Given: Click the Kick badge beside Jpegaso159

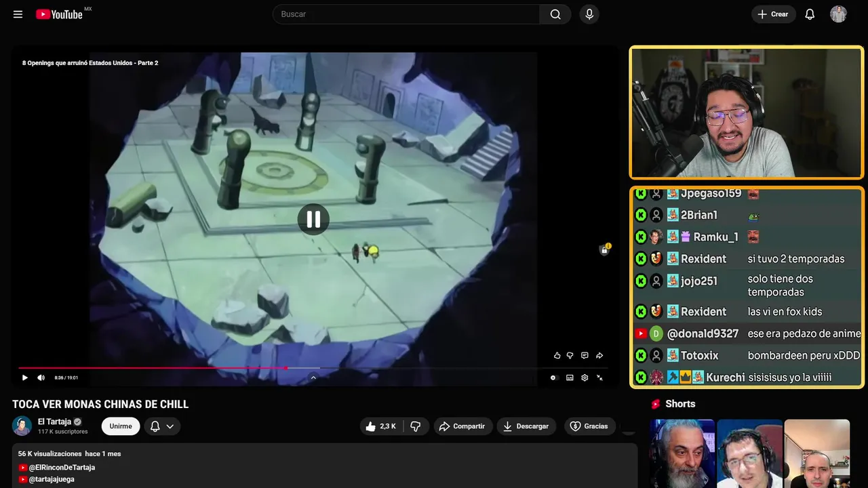Looking at the screenshot, I should (x=641, y=194).
